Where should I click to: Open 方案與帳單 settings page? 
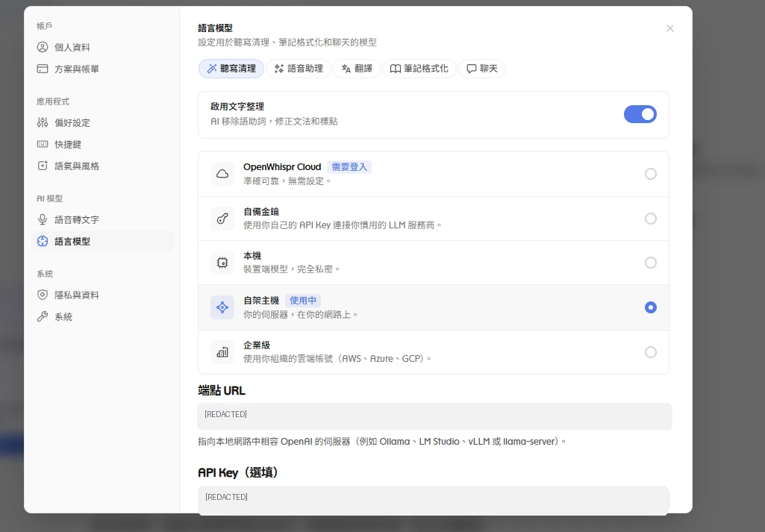pos(102,69)
